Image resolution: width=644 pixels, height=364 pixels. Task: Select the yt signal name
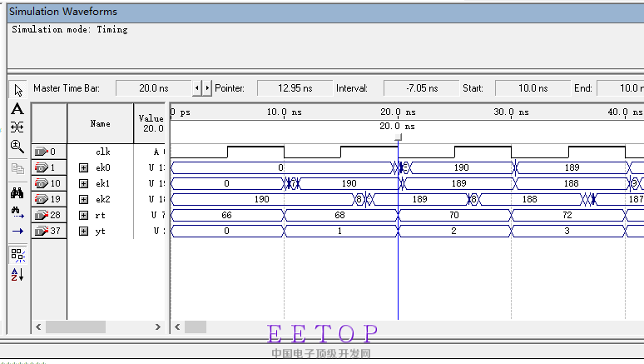click(x=100, y=232)
